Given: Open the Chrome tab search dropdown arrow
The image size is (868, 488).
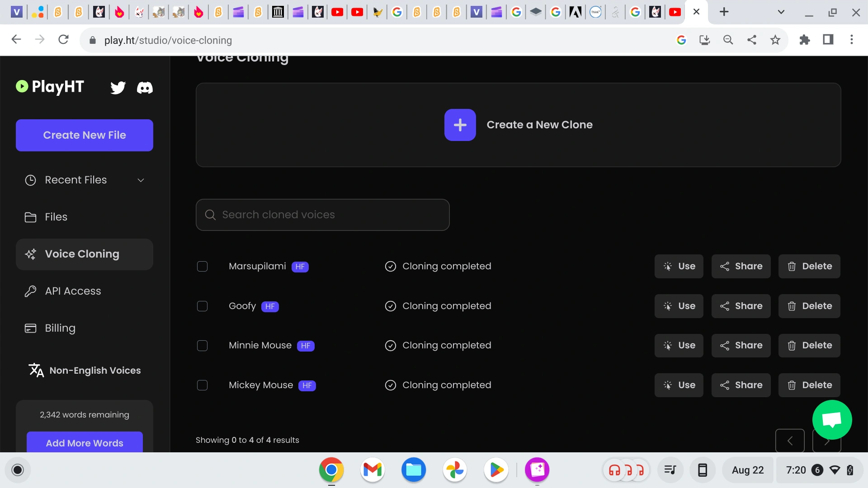Looking at the screenshot, I should 781,12.
